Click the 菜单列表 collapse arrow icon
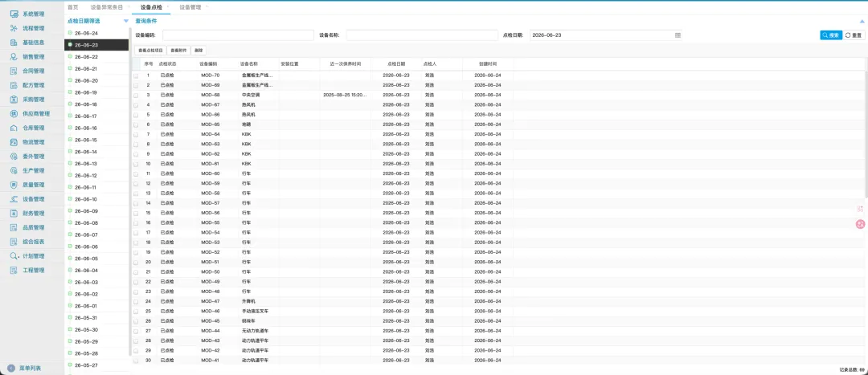This screenshot has height=375, width=868. pyautogui.click(x=11, y=368)
